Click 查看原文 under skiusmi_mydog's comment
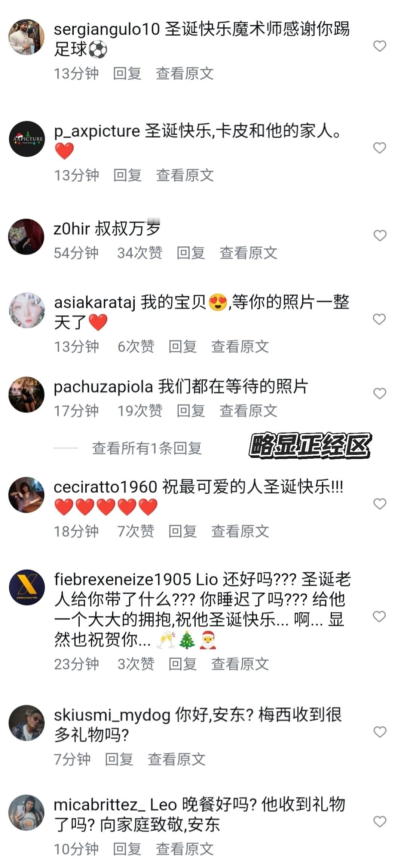 point(177,759)
